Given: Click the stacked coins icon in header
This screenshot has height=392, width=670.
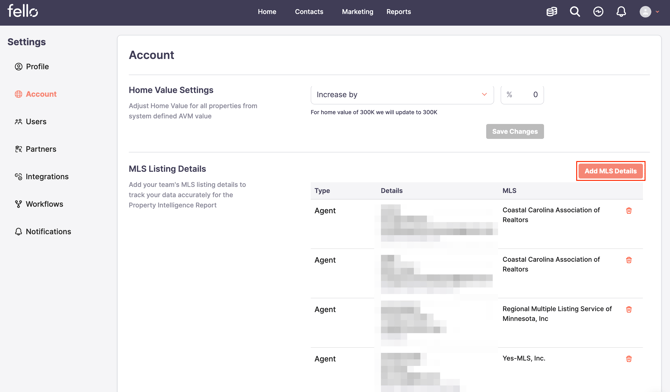Looking at the screenshot, I should [x=552, y=12].
